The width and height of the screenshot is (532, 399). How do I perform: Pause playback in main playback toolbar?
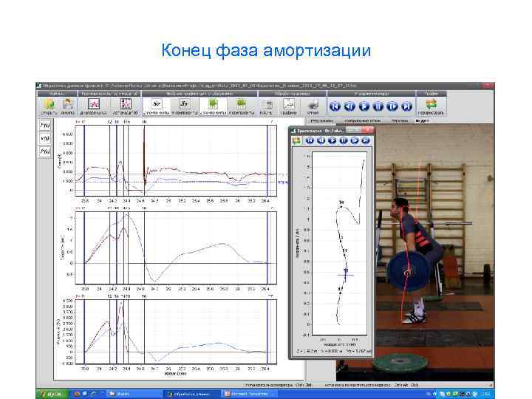click(x=378, y=106)
